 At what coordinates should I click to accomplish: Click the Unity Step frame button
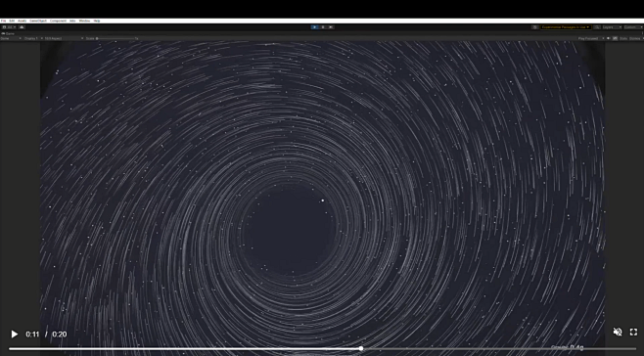pyautogui.click(x=331, y=27)
